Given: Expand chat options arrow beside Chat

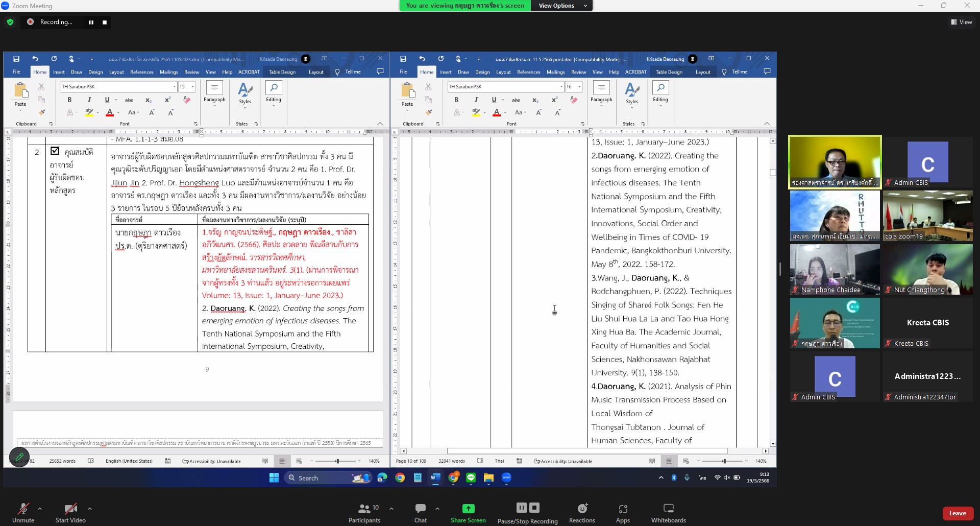Looking at the screenshot, I should [437, 509].
